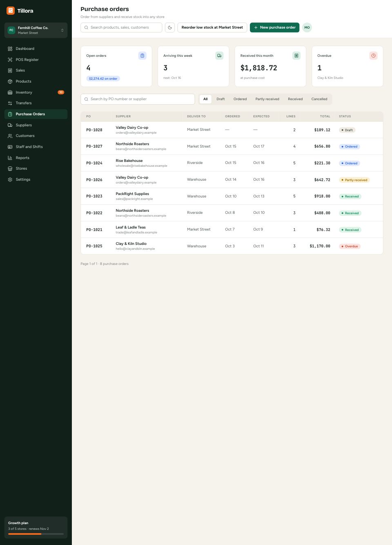Click the STATUS column header
392x545 pixels.
[x=345, y=117]
